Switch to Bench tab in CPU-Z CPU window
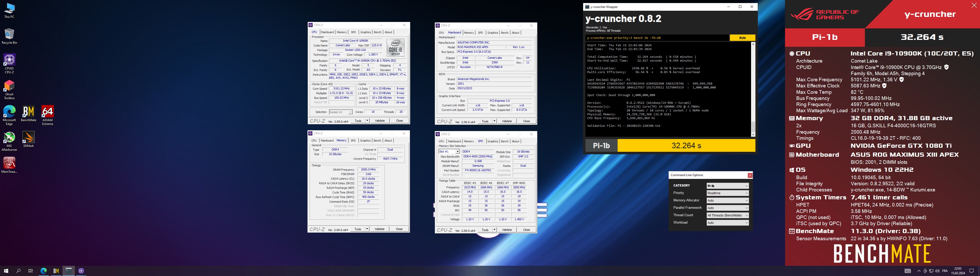Viewport: 980px width, 276px height. point(377,32)
